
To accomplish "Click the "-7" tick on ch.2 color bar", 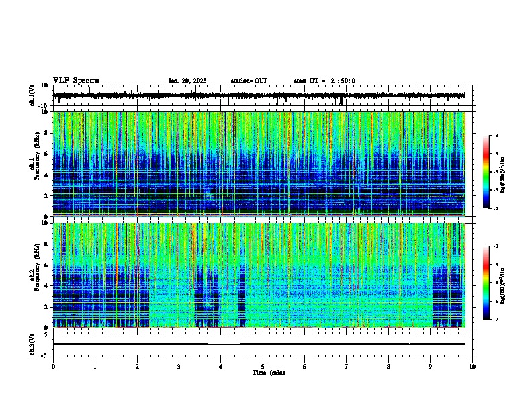I will tap(495, 319).
